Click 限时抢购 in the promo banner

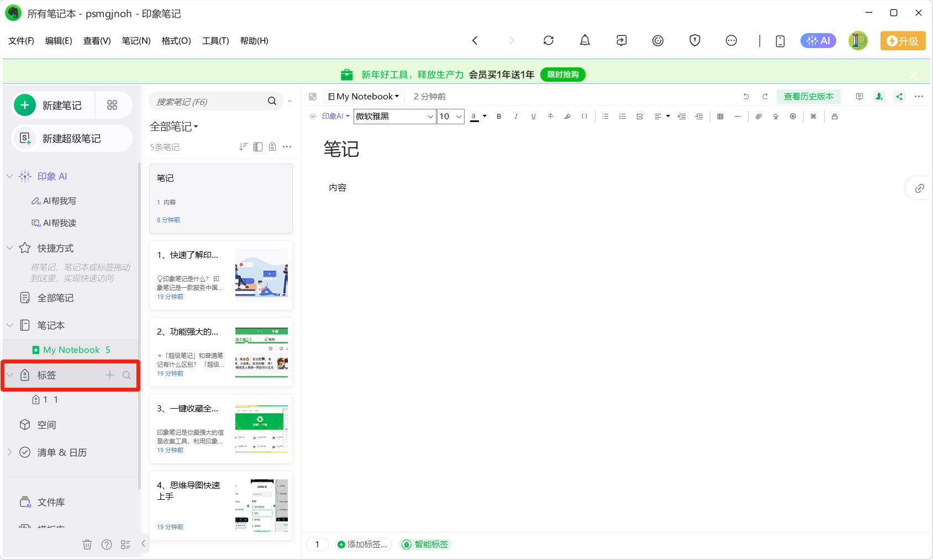[562, 75]
